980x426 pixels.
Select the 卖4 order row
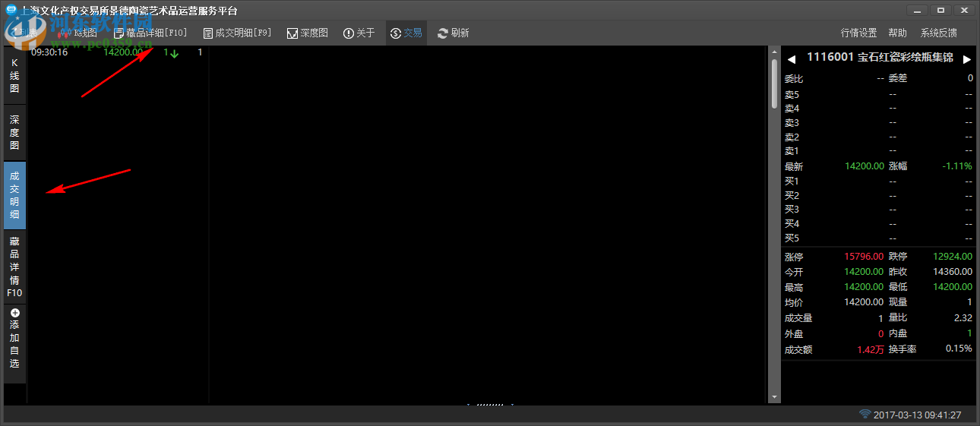[879, 109]
